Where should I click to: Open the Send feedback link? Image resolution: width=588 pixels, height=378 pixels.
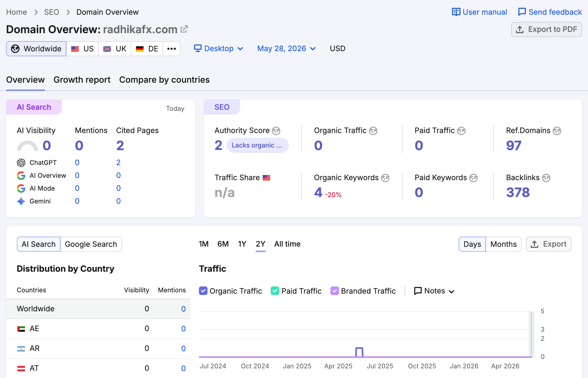point(550,12)
